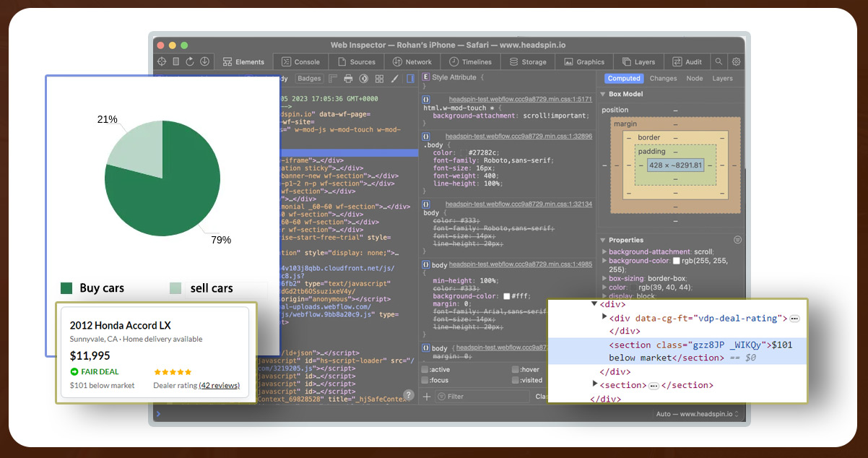Click the braces icon above .body rule
This screenshot has width=868, height=458.
pos(426,136)
